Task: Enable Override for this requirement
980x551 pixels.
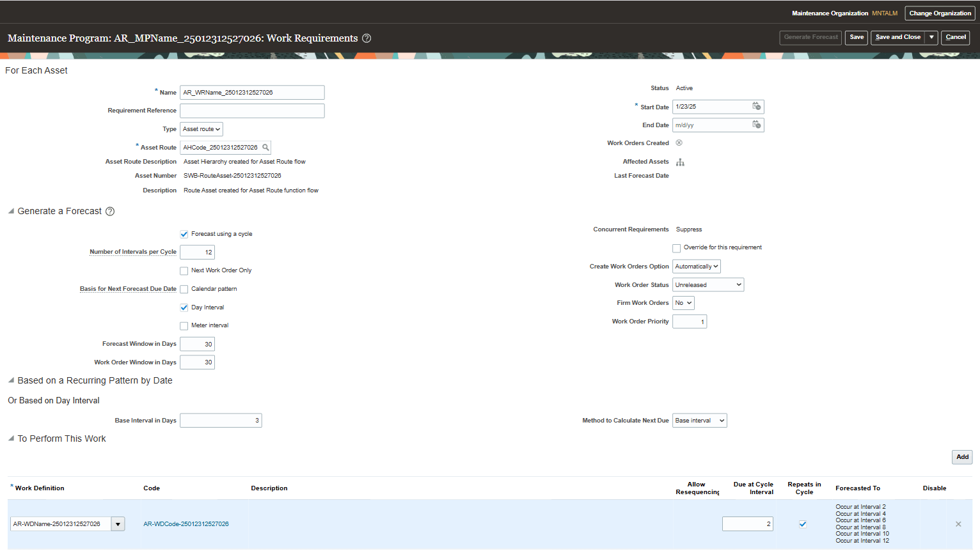Action: (x=676, y=247)
